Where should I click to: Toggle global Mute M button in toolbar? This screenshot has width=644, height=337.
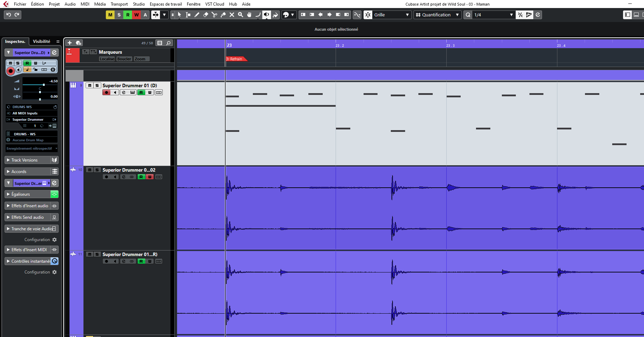coord(110,15)
